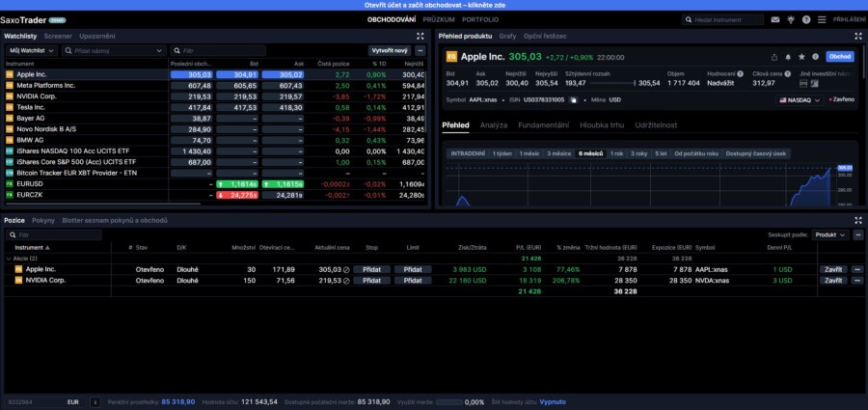
Task: Click Hledat instrument search field
Action: point(723,20)
